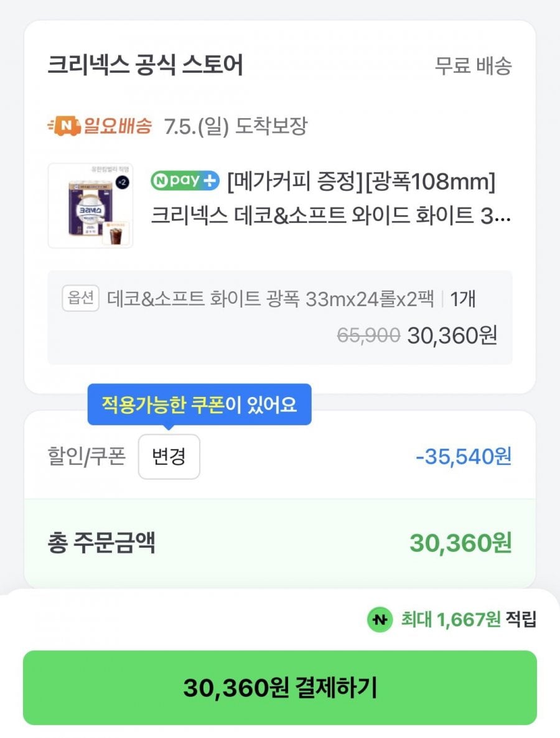Tap the 적용가능한 쿠폰이 있어요 tooltip bubble
The image size is (560, 738).
(x=200, y=404)
